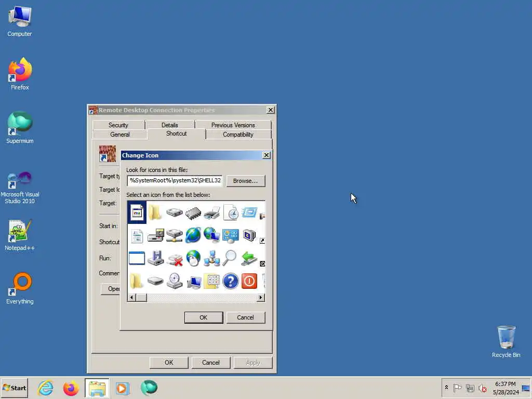Confirm Change Icon dialog with OK
Image resolution: width=532 pixels, height=399 pixels.
tap(204, 317)
